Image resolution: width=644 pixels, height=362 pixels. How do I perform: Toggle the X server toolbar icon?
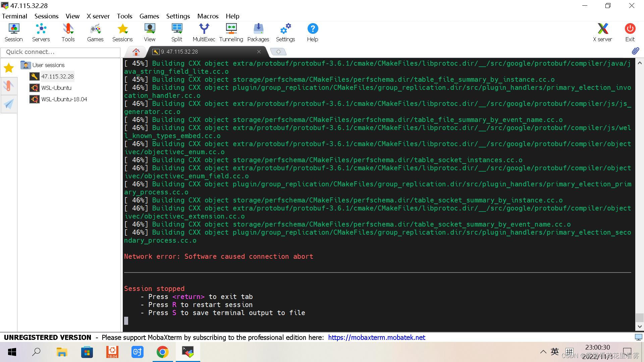(x=602, y=33)
